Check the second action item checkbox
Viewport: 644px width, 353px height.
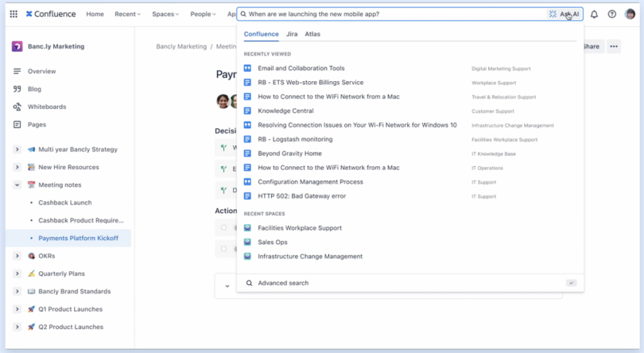click(x=223, y=249)
